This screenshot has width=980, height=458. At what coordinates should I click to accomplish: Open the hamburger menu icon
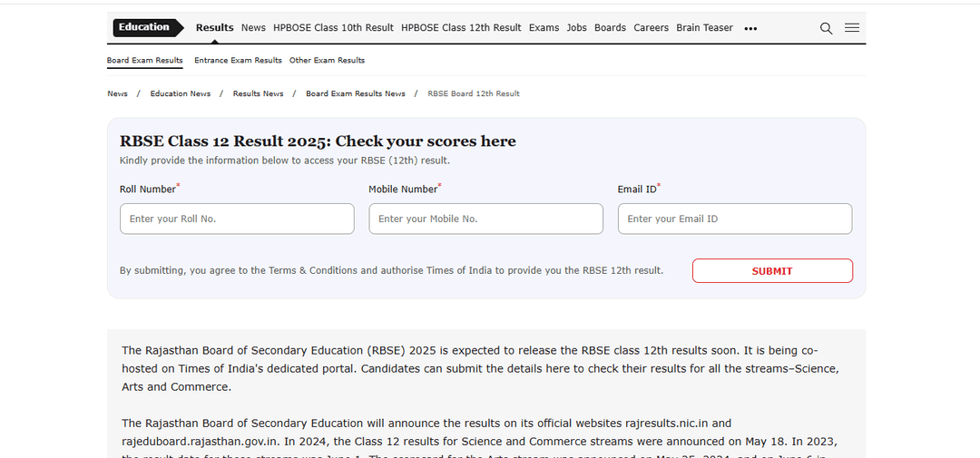[852, 27]
